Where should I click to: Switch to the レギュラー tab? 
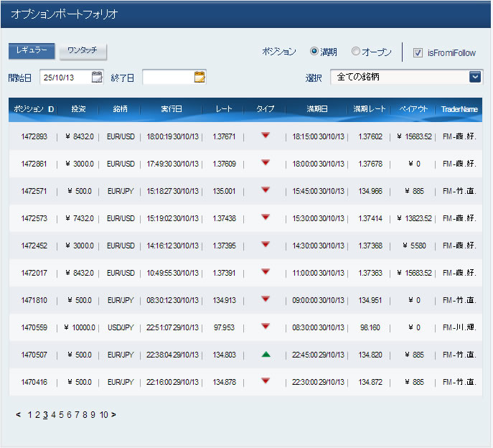point(32,51)
